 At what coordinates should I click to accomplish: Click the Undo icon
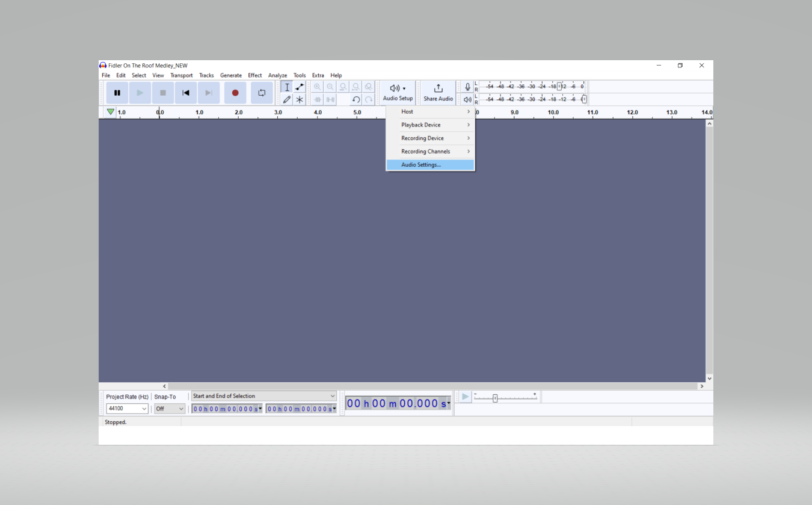tap(356, 99)
